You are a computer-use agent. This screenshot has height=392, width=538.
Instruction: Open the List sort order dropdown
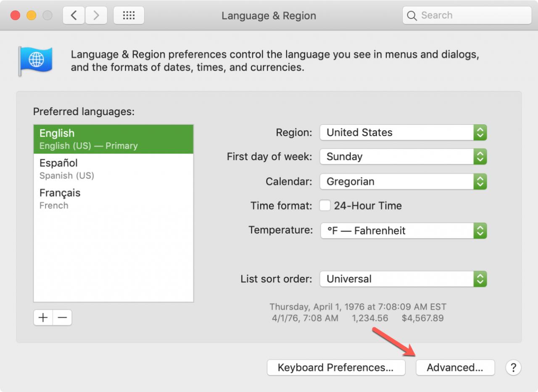click(x=403, y=279)
